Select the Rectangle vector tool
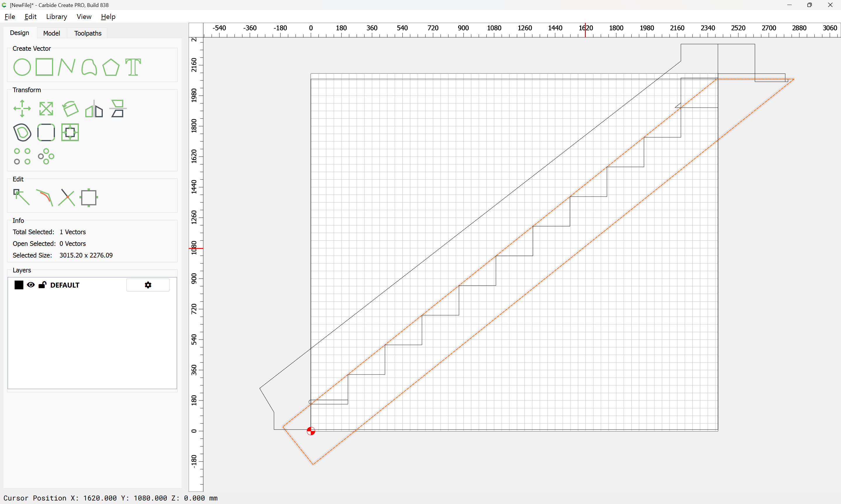Image resolution: width=841 pixels, height=504 pixels. 44,67
